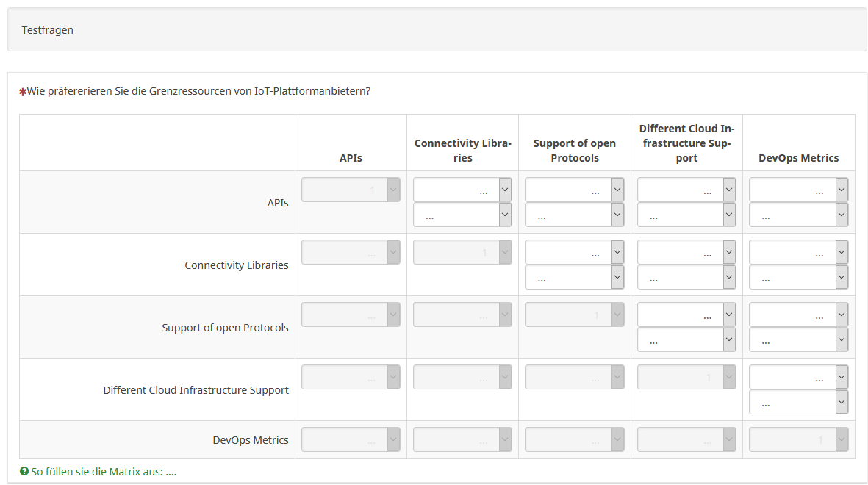The height and width of the screenshot is (485, 868).
Task: Open lower dropdown in Connectivity Libraries row, DevOps Metrics column
Action: point(798,277)
